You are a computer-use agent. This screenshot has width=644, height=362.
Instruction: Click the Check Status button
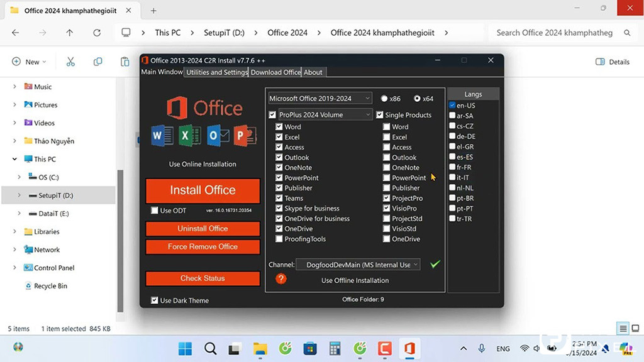pos(203,278)
